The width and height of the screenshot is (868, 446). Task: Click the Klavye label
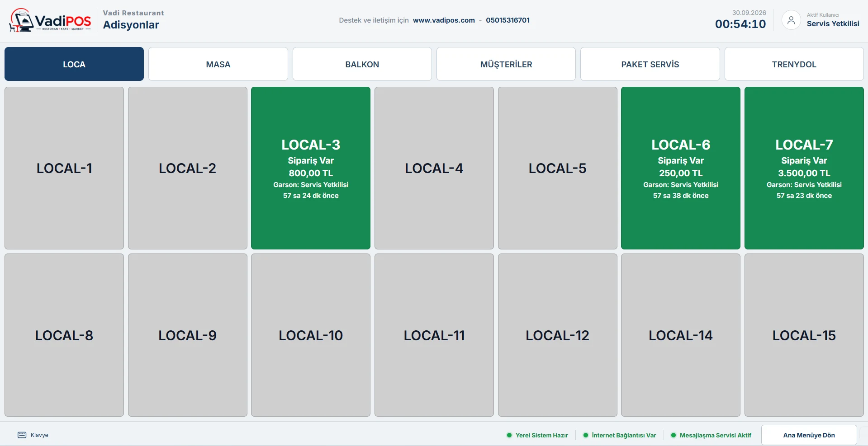39,435
